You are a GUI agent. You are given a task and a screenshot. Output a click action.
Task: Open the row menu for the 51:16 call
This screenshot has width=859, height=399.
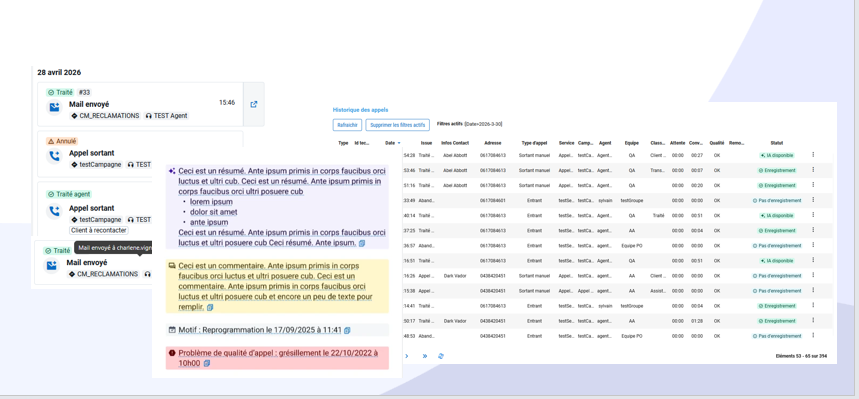pos(813,185)
